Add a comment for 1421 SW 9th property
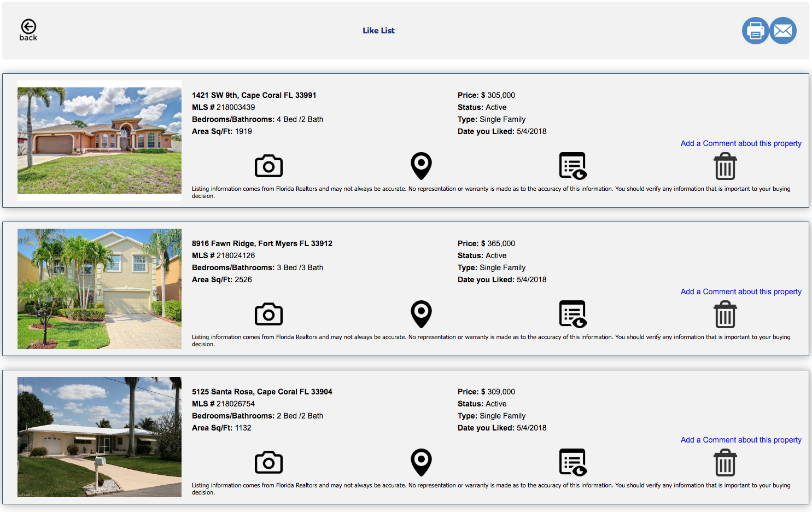 741,143
